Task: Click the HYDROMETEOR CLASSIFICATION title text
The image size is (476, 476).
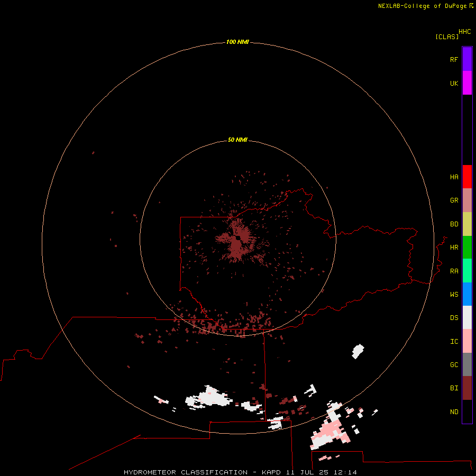Action: point(186,472)
